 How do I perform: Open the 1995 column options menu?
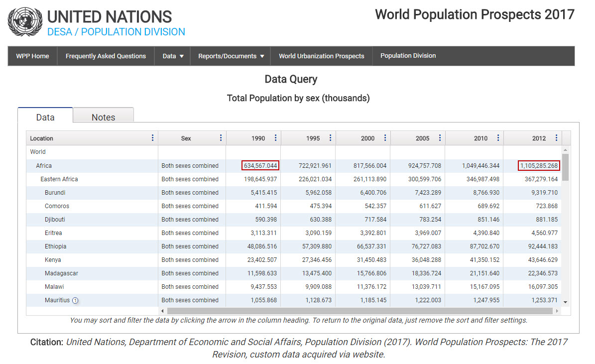tap(330, 138)
